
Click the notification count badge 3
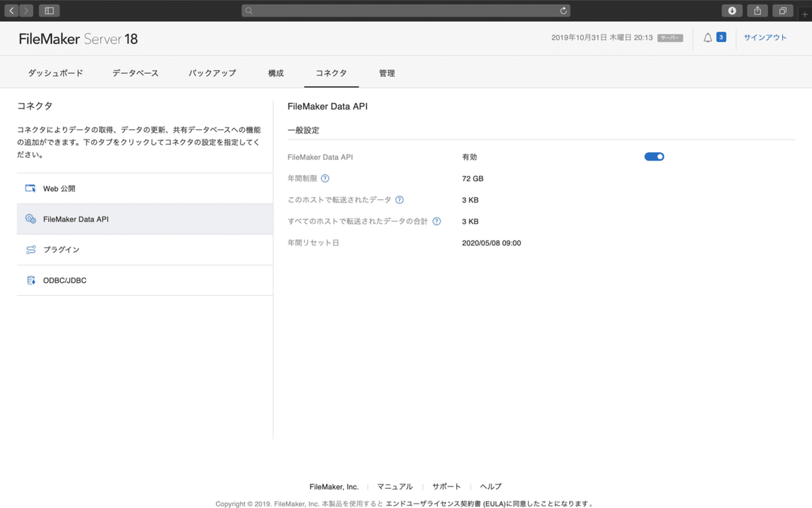pos(721,37)
